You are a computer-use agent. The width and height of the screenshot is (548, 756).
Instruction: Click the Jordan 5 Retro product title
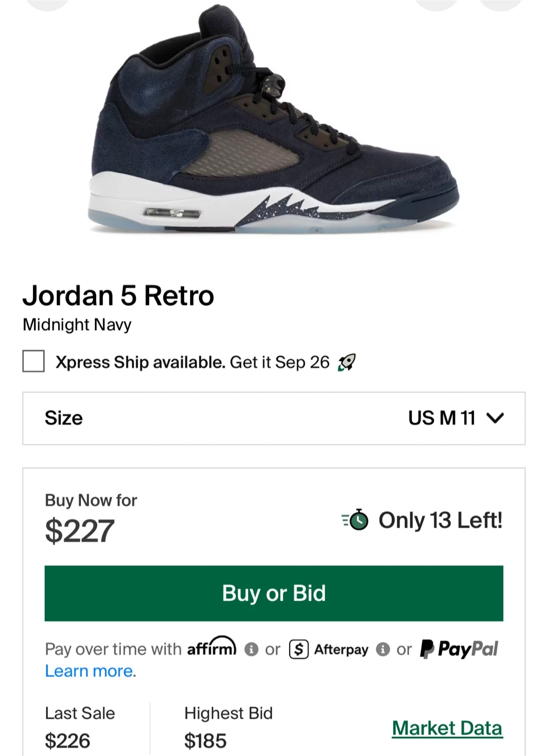118,296
